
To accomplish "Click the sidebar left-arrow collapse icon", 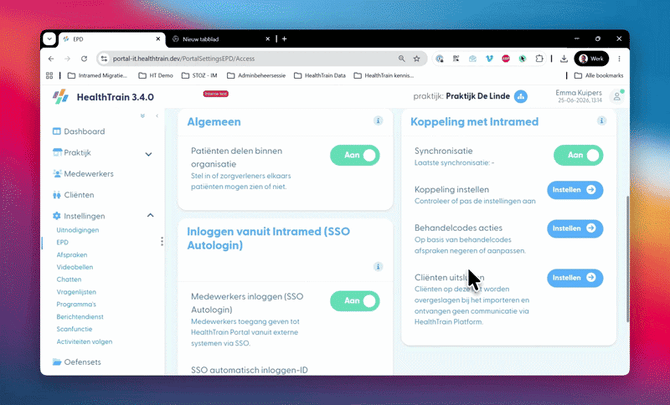I will [157, 116].
